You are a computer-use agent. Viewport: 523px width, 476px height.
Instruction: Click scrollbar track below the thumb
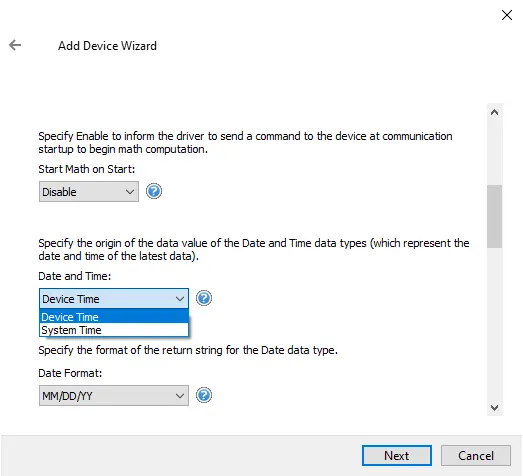tap(494, 323)
